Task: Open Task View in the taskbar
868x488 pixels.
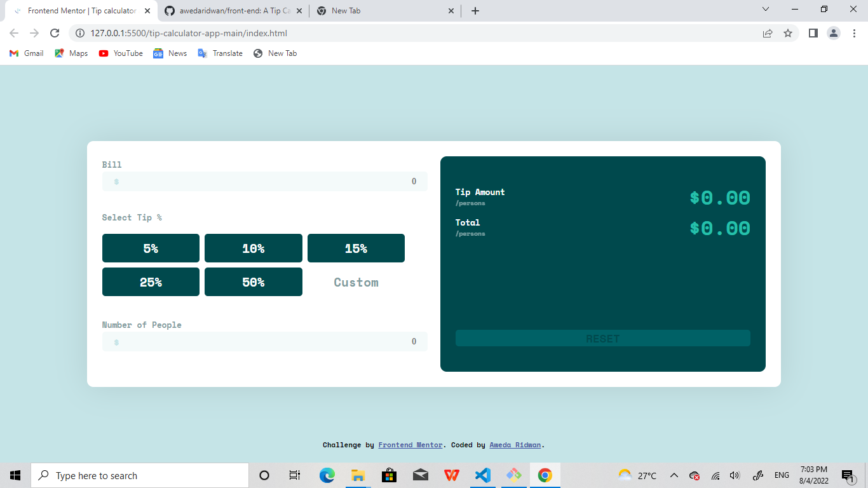Action: (295, 475)
